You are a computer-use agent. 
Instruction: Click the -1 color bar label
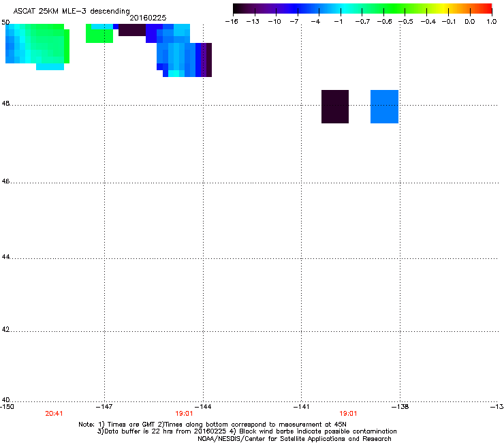point(338,22)
